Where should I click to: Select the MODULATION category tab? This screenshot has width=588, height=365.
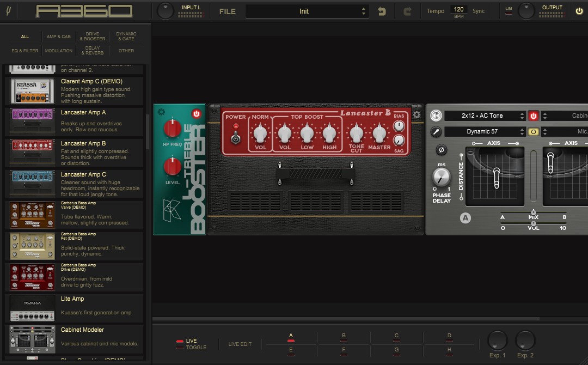[58, 51]
